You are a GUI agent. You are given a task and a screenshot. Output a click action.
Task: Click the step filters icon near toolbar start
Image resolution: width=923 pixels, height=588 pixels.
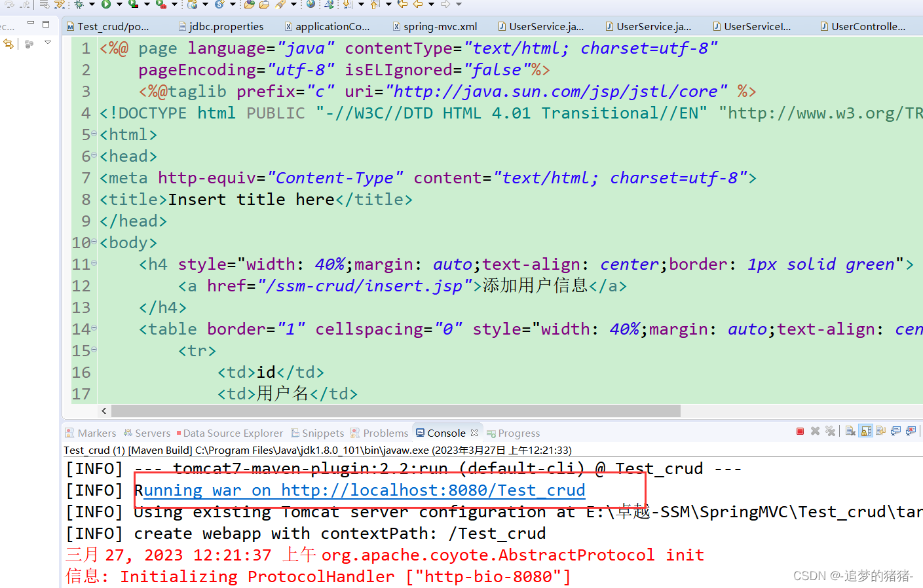coord(60,4)
